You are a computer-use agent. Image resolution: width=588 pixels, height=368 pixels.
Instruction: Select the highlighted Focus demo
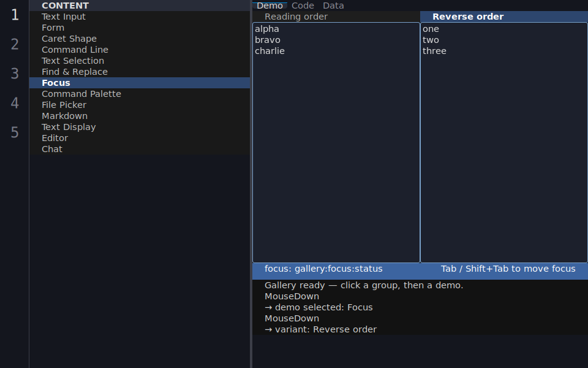coord(140,83)
